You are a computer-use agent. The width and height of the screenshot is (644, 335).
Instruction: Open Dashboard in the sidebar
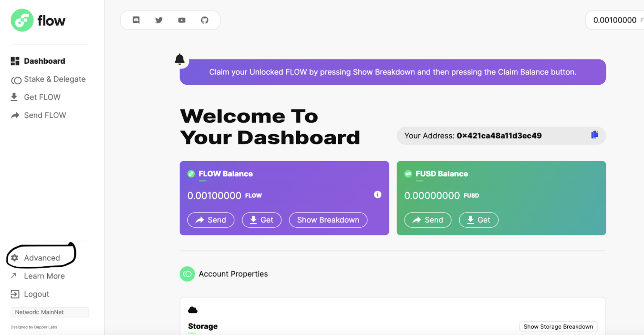[x=38, y=61]
